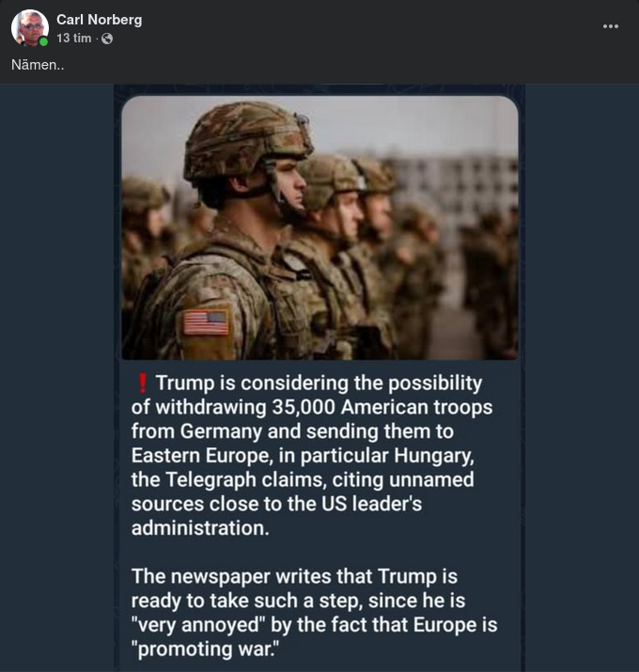Open Carl Norberg's profile picture
The image size is (639, 672).
(x=29, y=28)
